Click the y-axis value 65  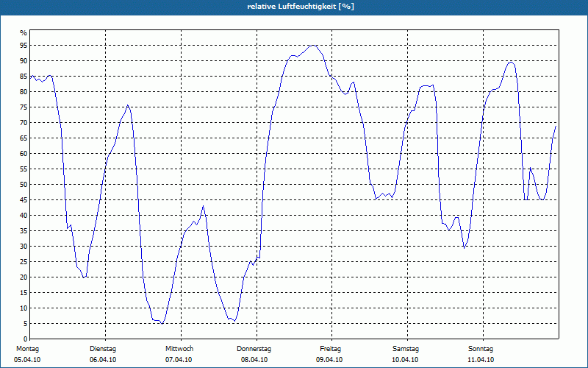point(24,138)
